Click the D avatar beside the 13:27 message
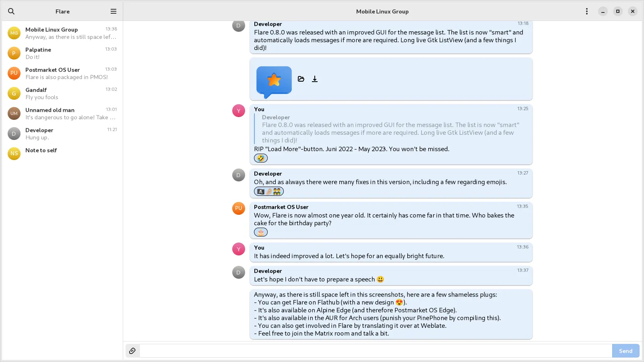Screen dimensions: 644x362 (x=239, y=175)
